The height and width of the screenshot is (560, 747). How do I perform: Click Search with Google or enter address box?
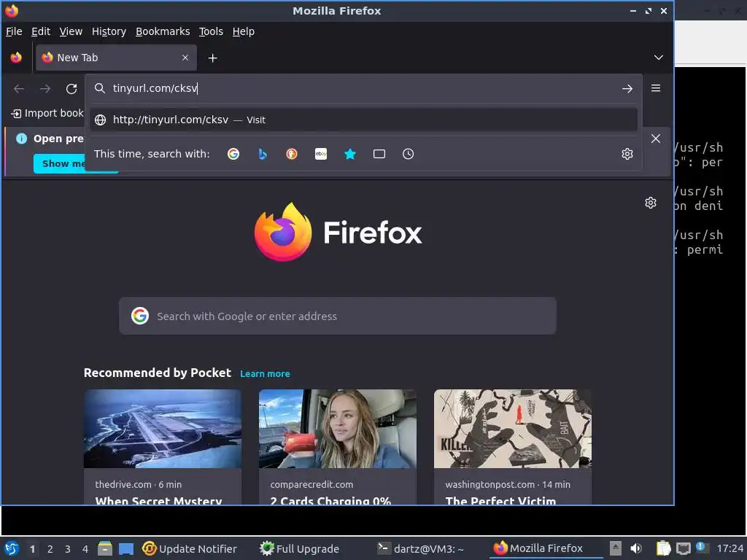[338, 316]
